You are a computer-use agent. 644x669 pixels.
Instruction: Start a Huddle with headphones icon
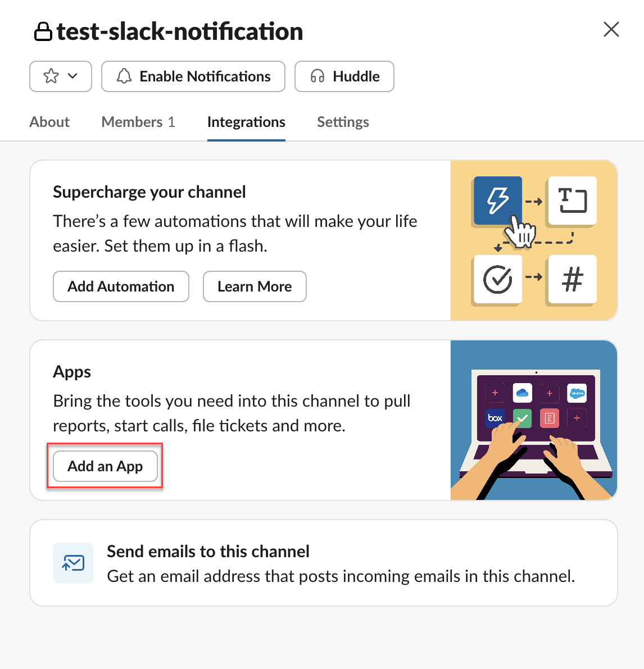point(318,76)
